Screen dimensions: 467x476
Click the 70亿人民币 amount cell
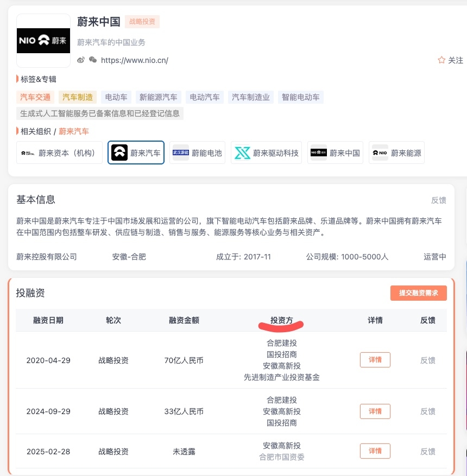[x=184, y=360]
